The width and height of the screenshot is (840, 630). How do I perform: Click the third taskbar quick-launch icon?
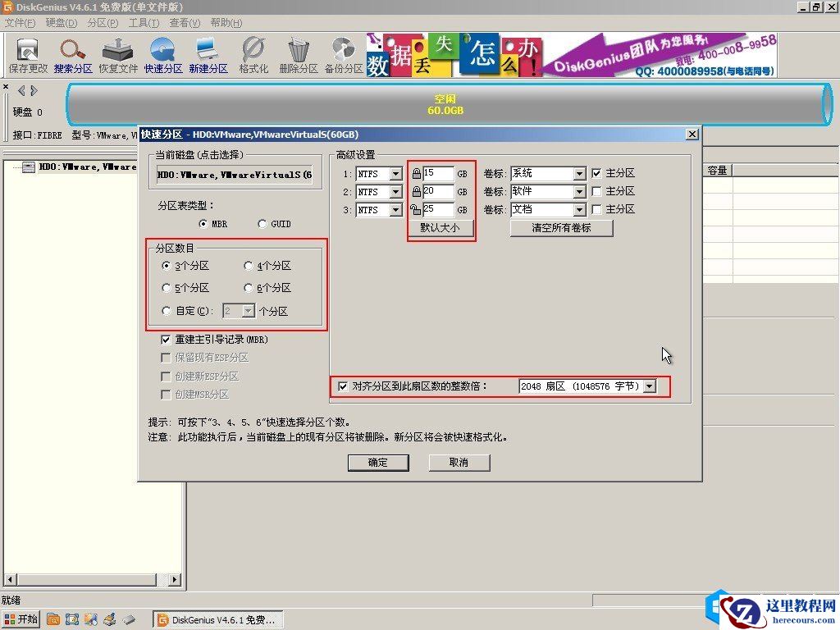90,620
